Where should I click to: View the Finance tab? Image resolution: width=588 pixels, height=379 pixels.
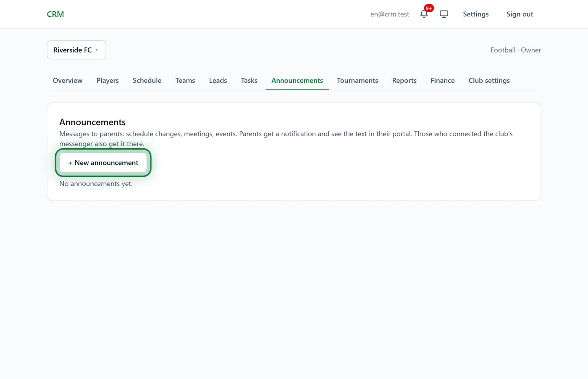pyautogui.click(x=443, y=80)
